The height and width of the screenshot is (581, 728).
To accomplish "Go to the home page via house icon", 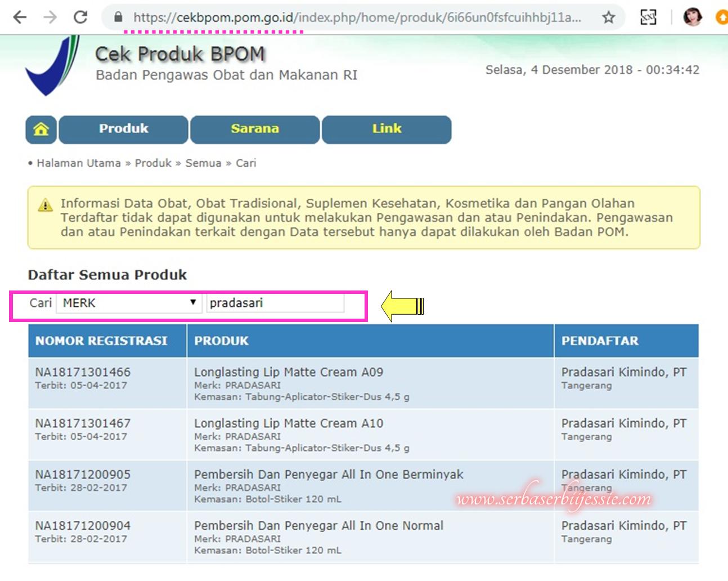I will point(41,129).
